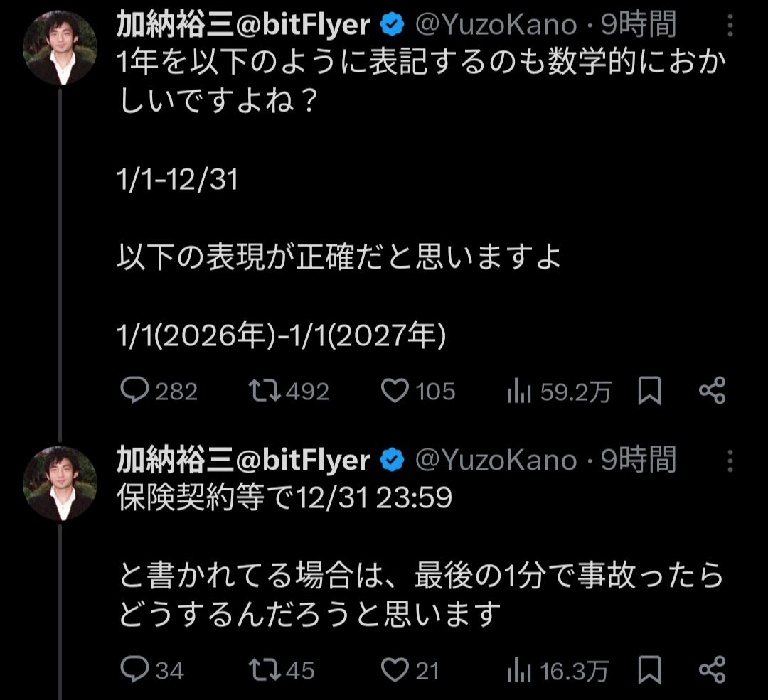Like the tweet with 105 likes
The height and width of the screenshot is (700, 768).
tap(395, 392)
